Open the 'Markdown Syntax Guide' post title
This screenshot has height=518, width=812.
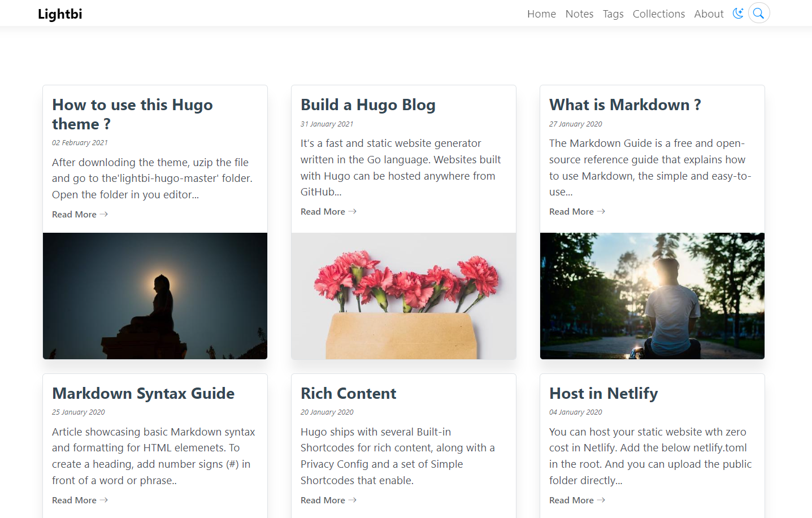pos(143,394)
